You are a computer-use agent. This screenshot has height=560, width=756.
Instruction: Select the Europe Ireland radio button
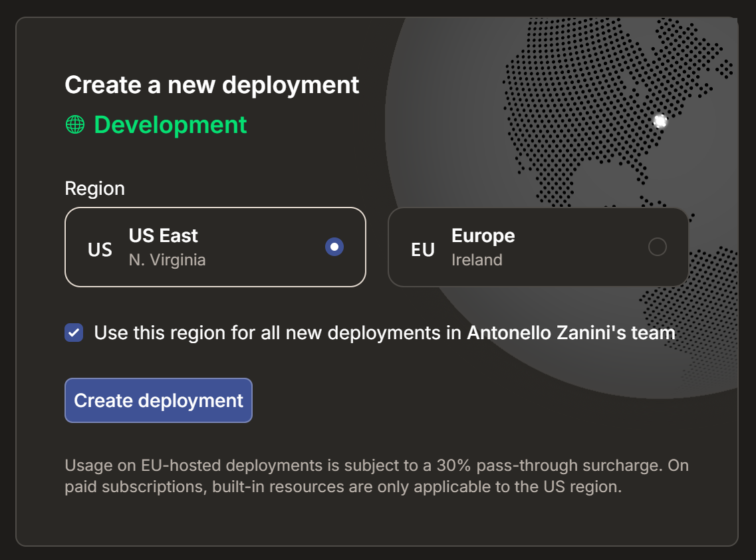click(657, 246)
